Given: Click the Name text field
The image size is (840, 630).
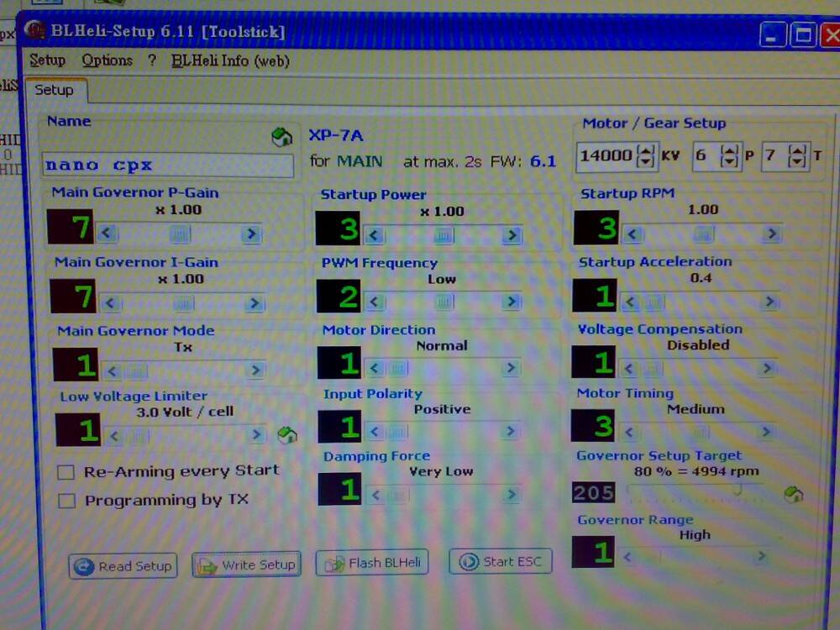Looking at the screenshot, I should pyautogui.click(x=168, y=165).
